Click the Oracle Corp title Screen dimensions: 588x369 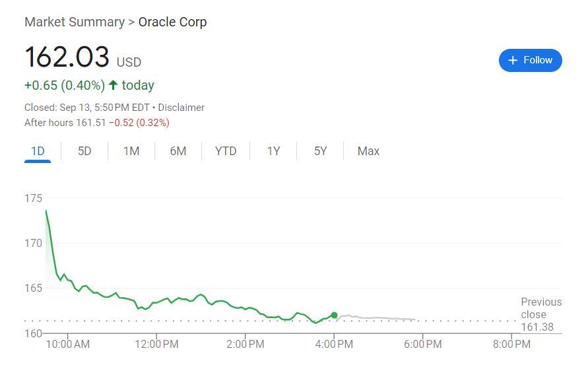tap(172, 22)
